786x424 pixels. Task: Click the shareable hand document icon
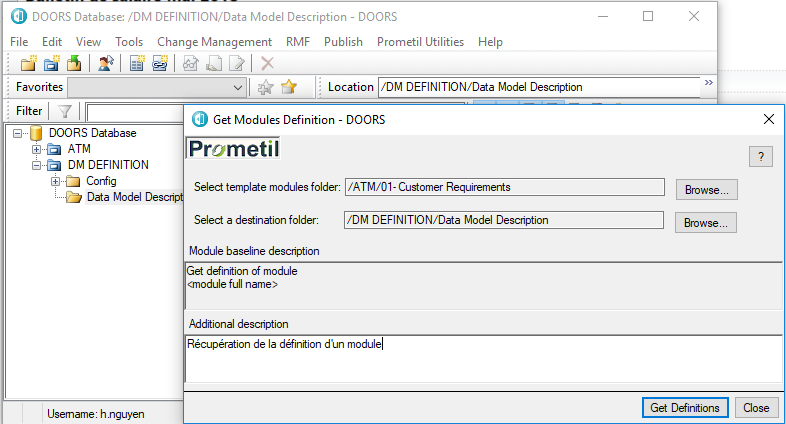[x=214, y=63]
